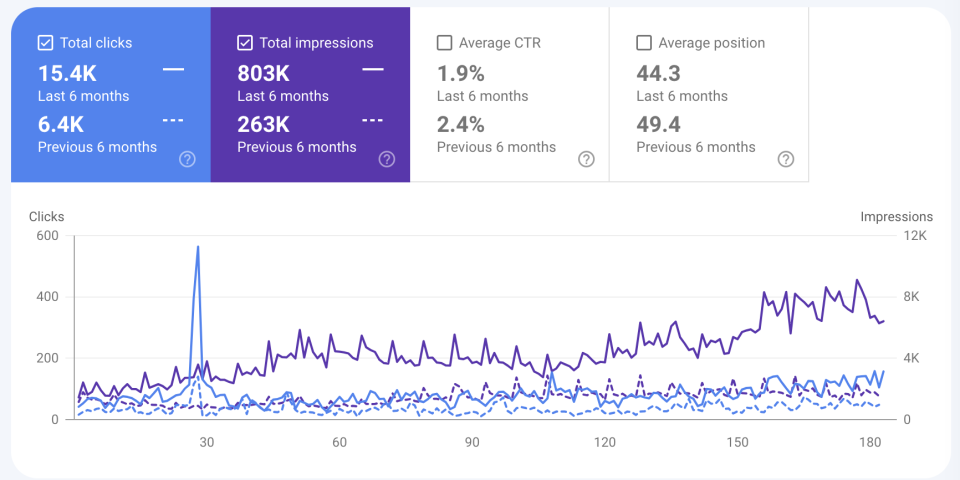
Task: Click the clicks spike peak on chart
Action: [x=198, y=247]
